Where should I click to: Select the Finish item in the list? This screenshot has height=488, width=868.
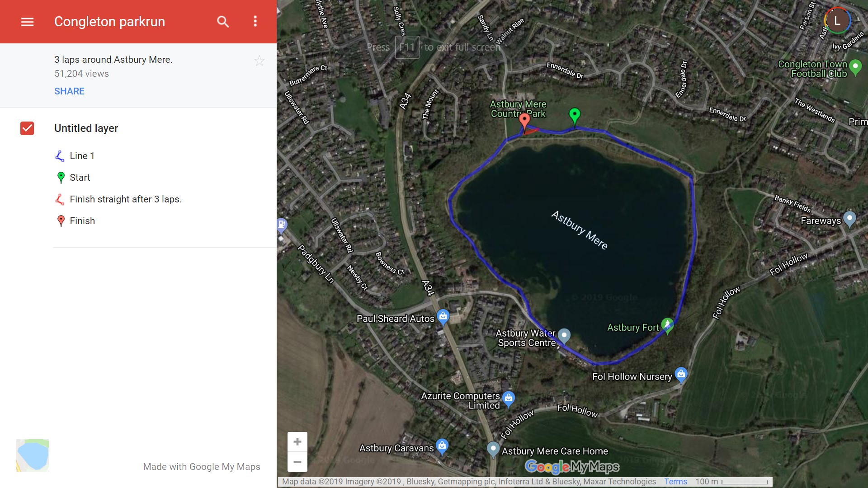click(x=82, y=221)
